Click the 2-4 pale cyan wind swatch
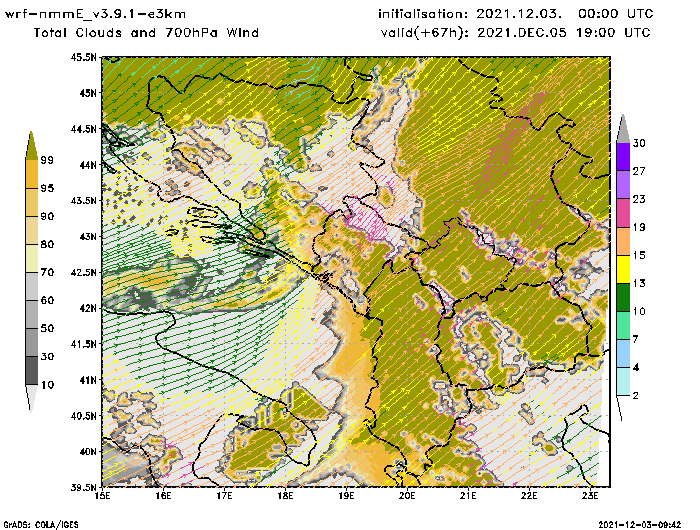 tap(623, 382)
